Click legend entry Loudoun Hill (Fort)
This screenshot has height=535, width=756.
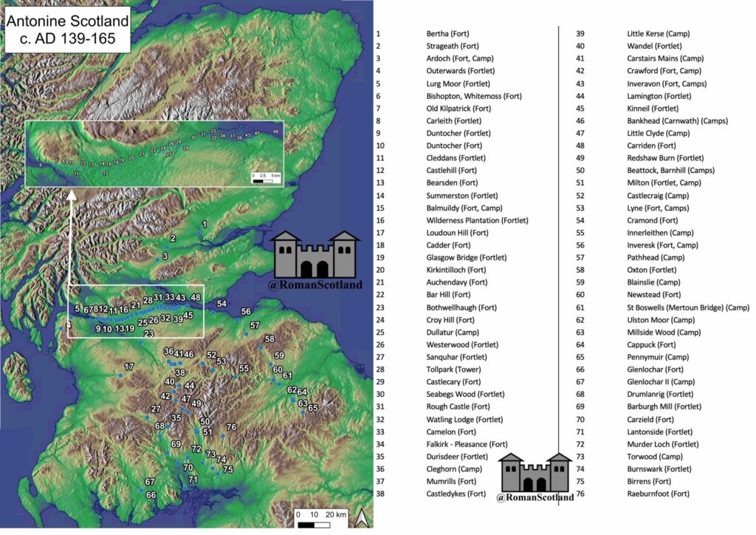click(x=457, y=233)
